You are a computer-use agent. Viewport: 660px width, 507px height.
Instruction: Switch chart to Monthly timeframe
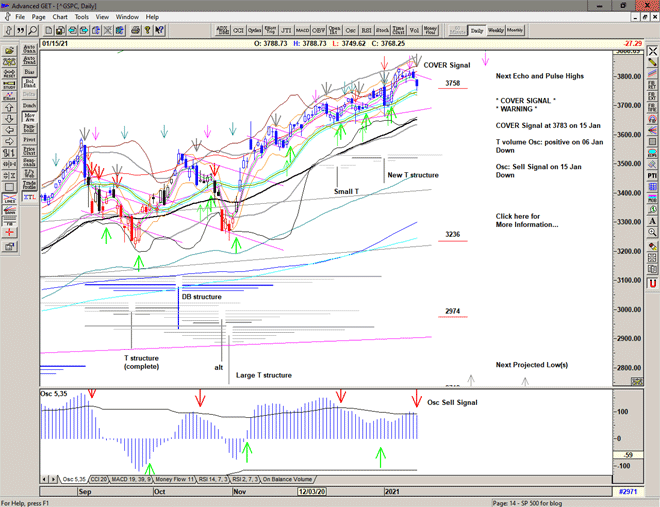(x=515, y=31)
